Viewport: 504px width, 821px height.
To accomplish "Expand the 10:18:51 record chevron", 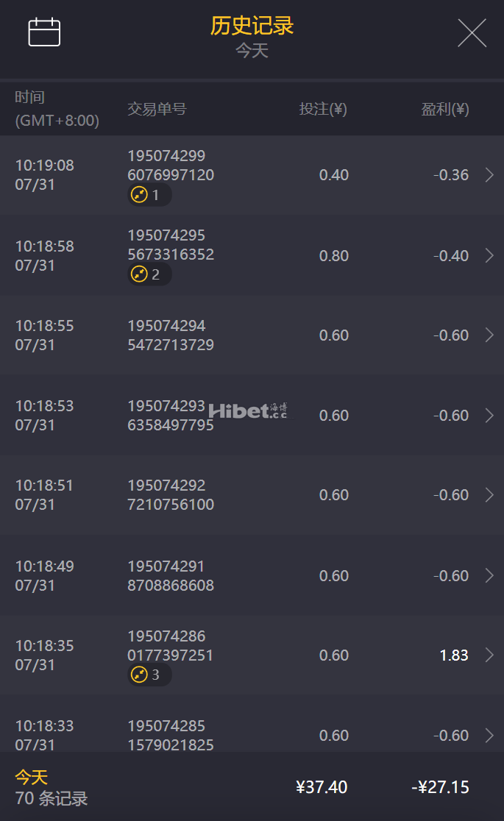I will pyautogui.click(x=489, y=495).
